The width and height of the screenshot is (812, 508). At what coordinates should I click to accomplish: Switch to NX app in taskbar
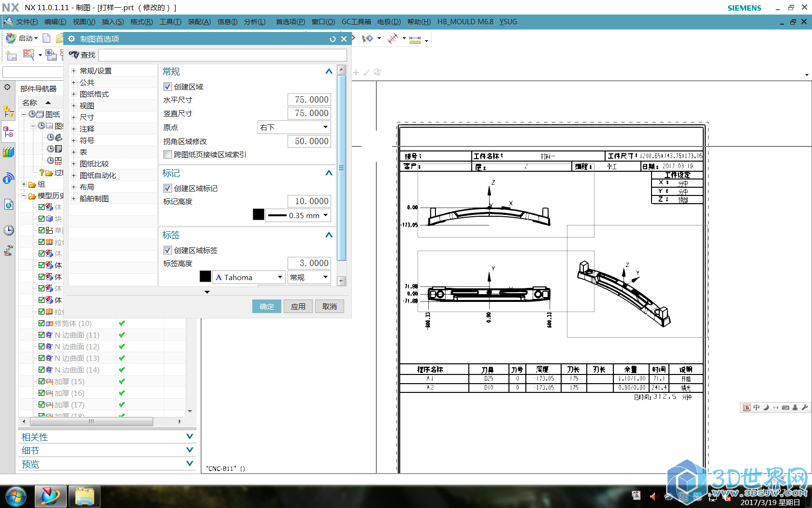click(50, 496)
